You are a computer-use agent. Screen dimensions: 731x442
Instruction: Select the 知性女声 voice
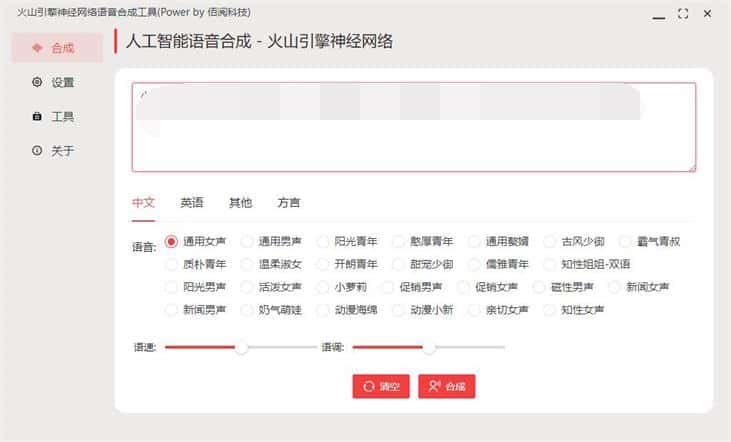click(574, 310)
